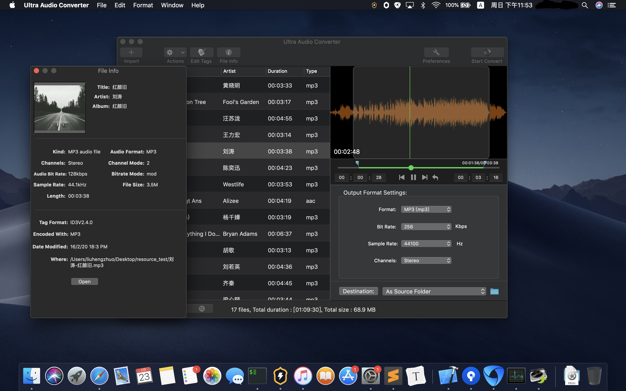Select the Alizee aac track row
This screenshot has width=626, height=391.
tap(258, 201)
